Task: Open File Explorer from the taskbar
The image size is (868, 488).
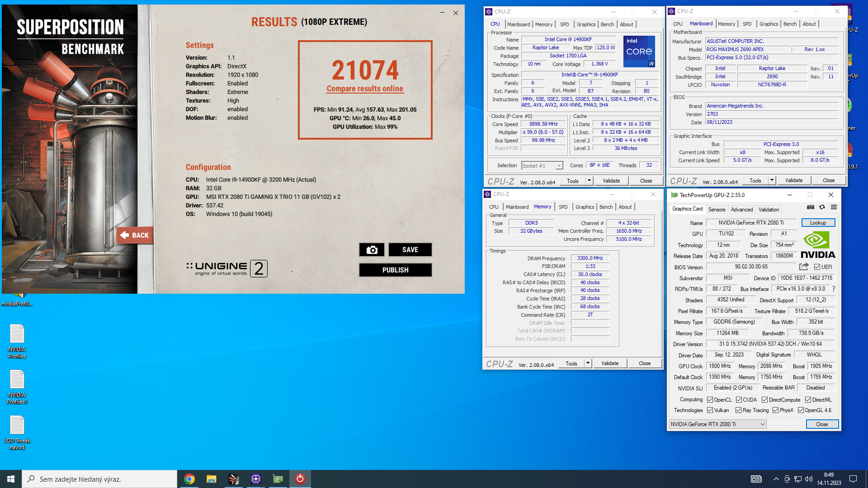Action: pos(212,479)
